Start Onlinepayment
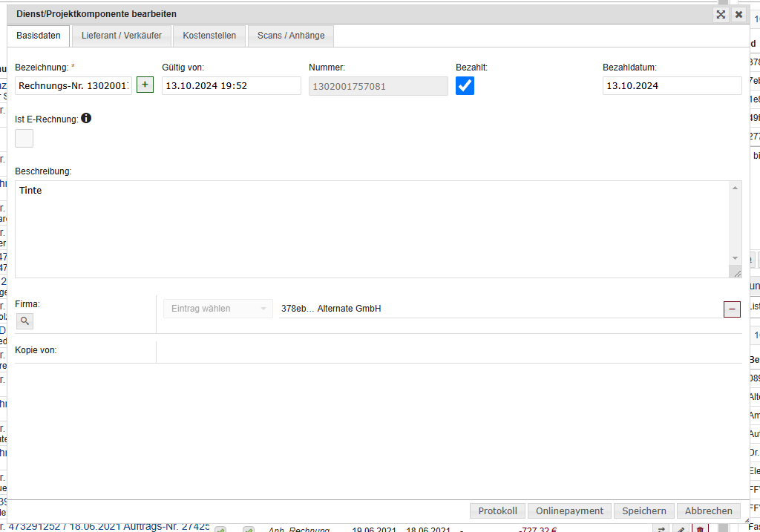760x532 pixels. 569,510
